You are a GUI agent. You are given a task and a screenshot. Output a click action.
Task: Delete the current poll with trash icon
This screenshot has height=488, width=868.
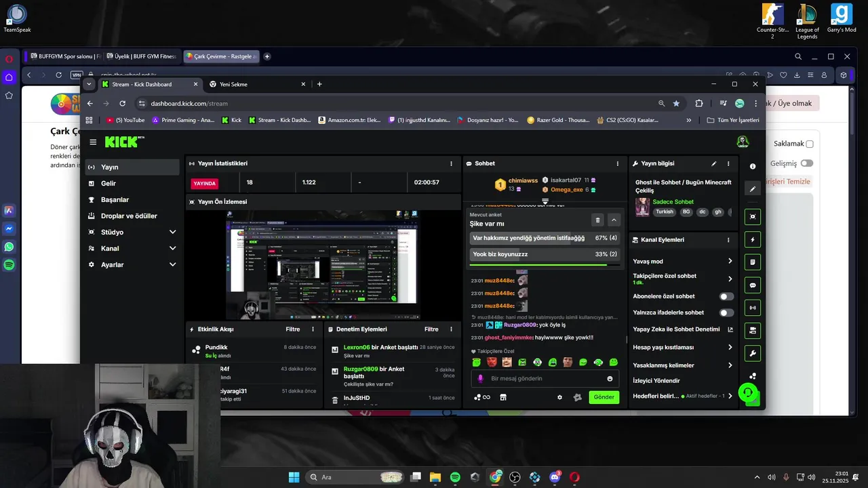coord(597,220)
